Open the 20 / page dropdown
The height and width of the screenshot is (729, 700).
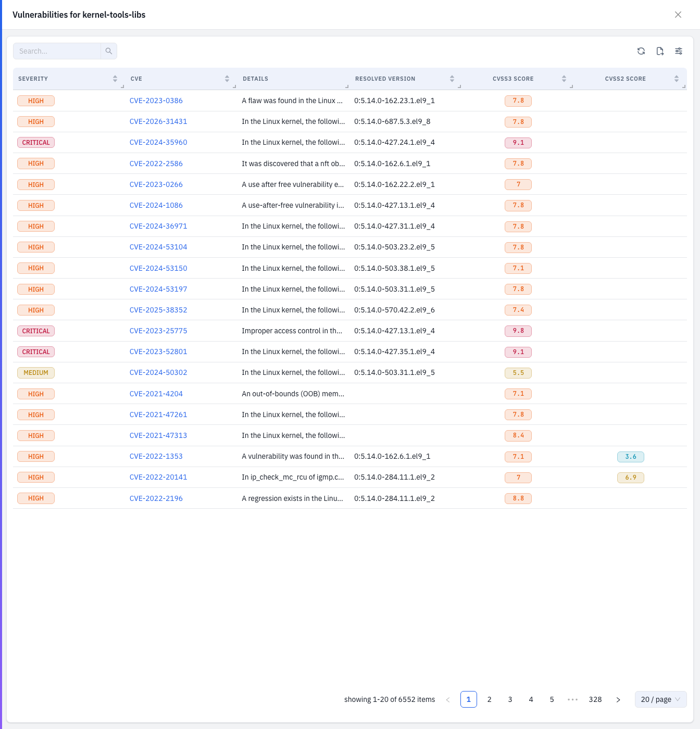(661, 699)
